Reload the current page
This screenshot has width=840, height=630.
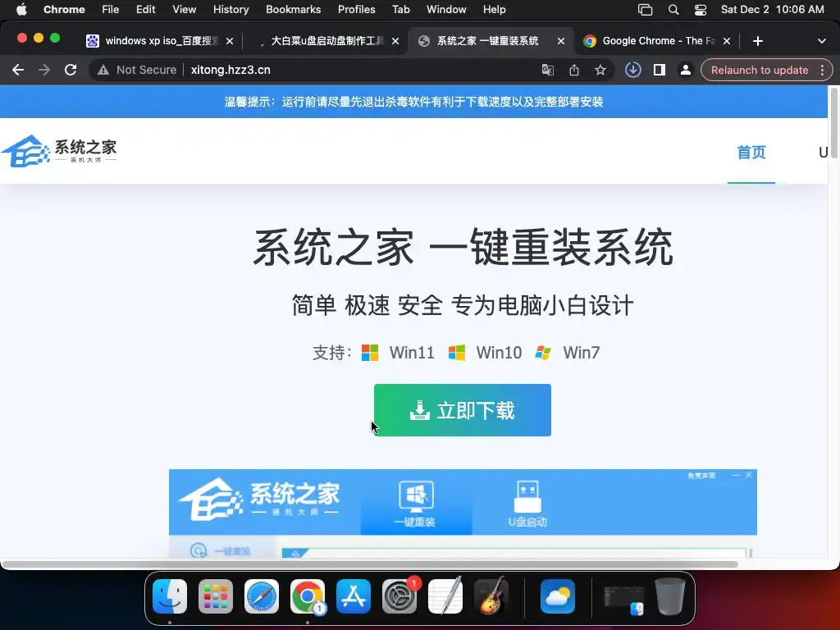[x=71, y=70]
